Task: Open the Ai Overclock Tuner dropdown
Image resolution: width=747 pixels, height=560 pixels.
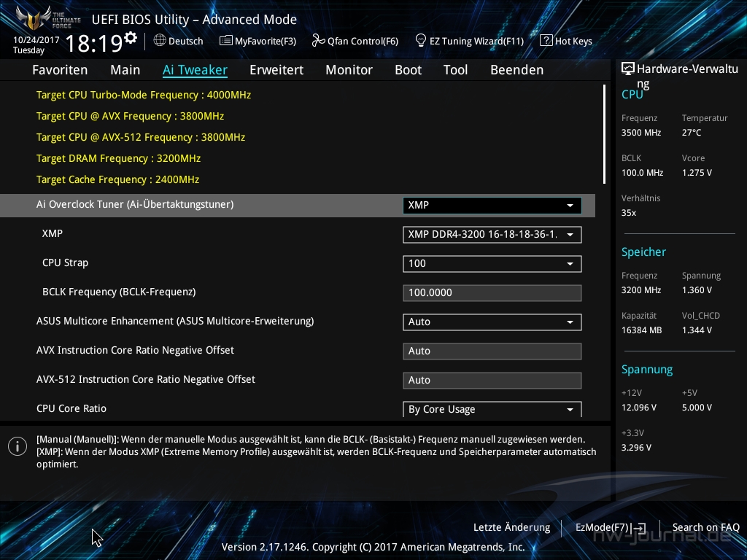Action: click(492, 205)
